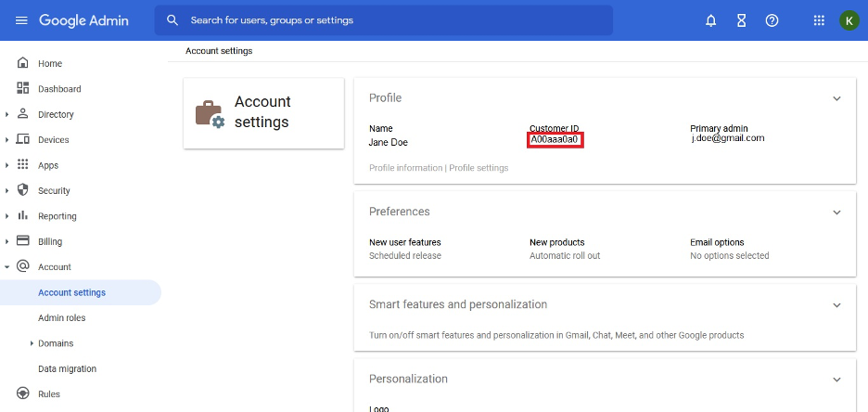Click the Account at-sign icon
This screenshot has height=412, width=868.
point(22,266)
